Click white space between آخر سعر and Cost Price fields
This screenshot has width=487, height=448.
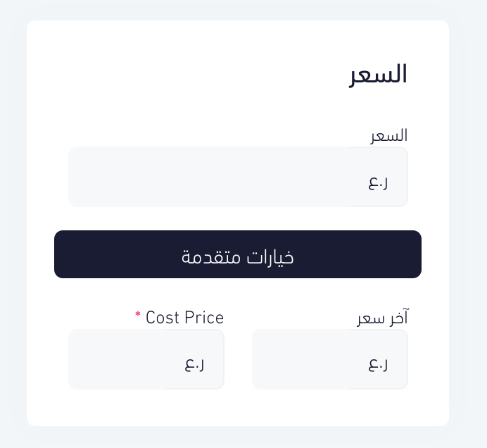point(238,359)
